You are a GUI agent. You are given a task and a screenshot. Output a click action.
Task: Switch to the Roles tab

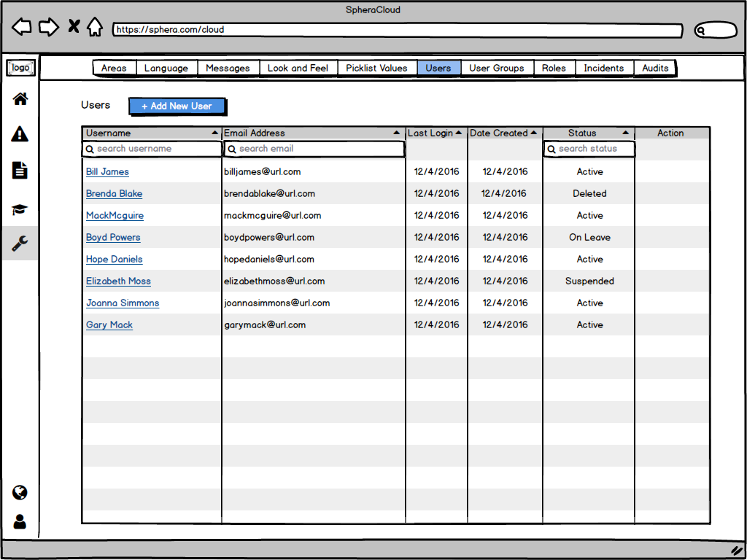pos(554,68)
